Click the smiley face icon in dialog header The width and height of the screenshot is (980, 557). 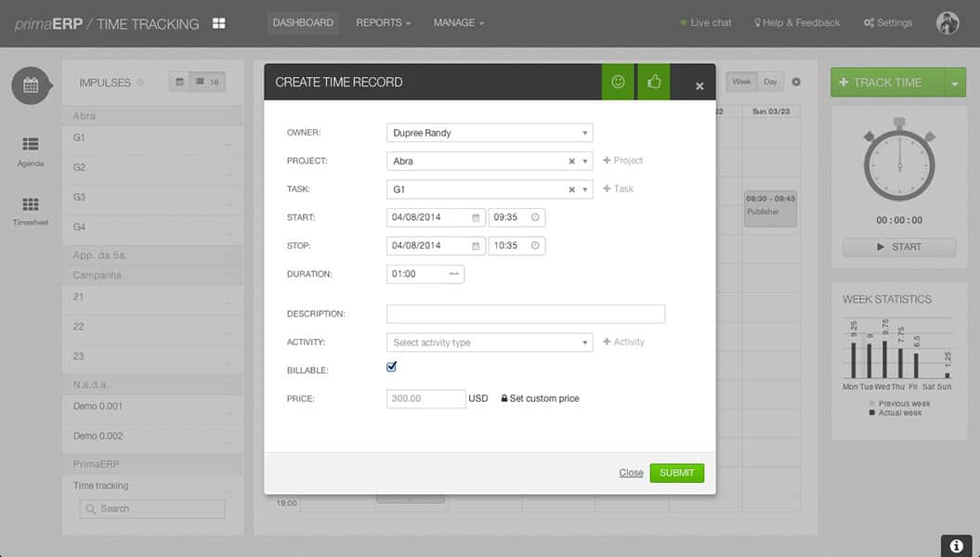(x=618, y=83)
